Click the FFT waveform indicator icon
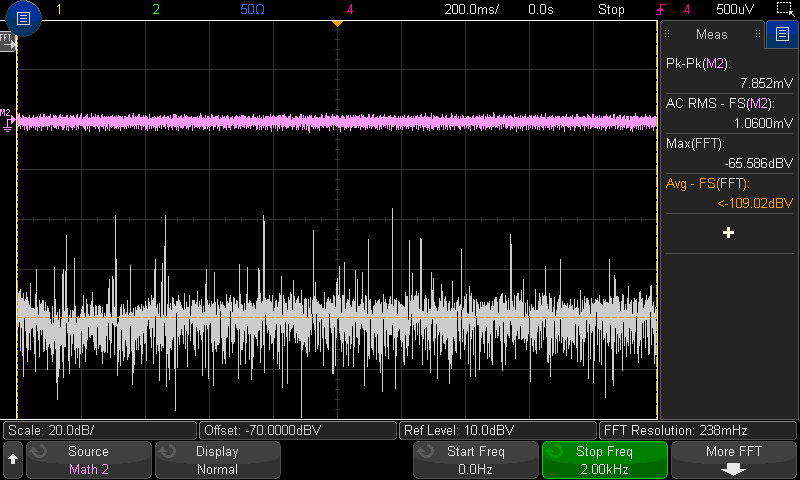The width and height of the screenshot is (800, 480). click(7, 41)
